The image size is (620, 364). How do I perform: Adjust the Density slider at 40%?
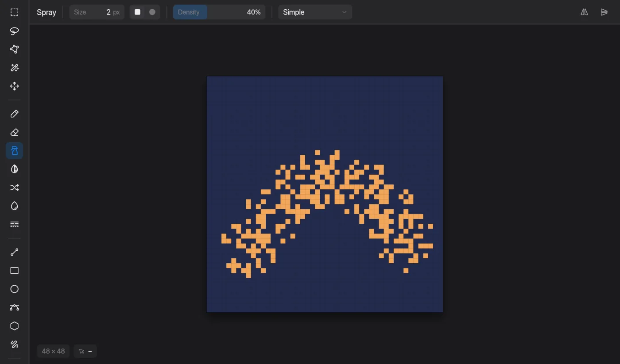(219, 12)
